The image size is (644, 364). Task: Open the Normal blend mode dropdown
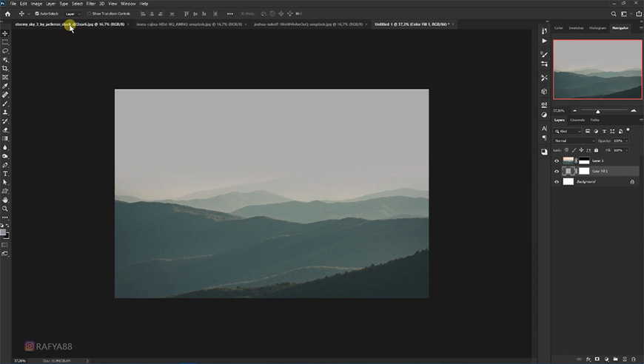pyautogui.click(x=574, y=141)
